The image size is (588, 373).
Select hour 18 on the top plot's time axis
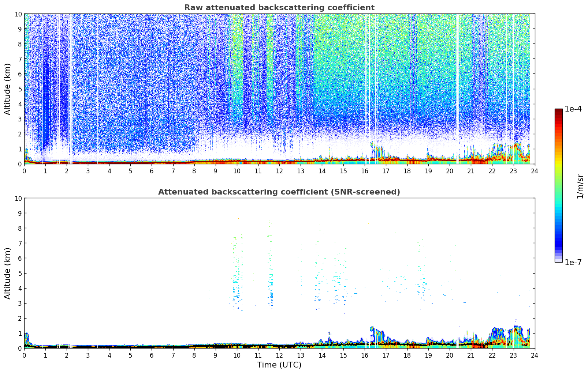pos(407,171)
